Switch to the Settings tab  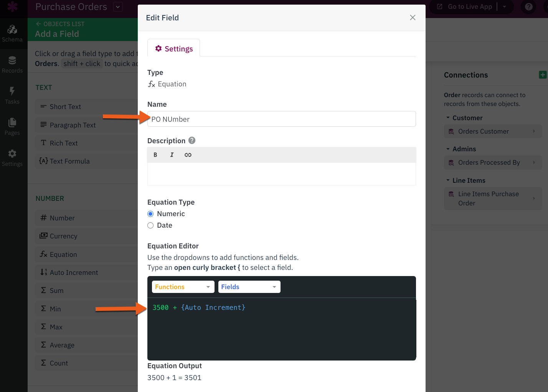174,49
